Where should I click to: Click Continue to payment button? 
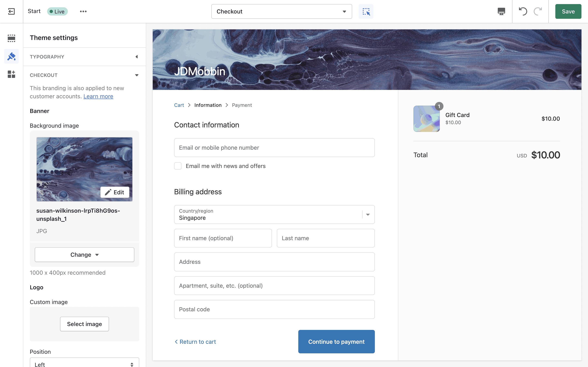tap(336, 342)
